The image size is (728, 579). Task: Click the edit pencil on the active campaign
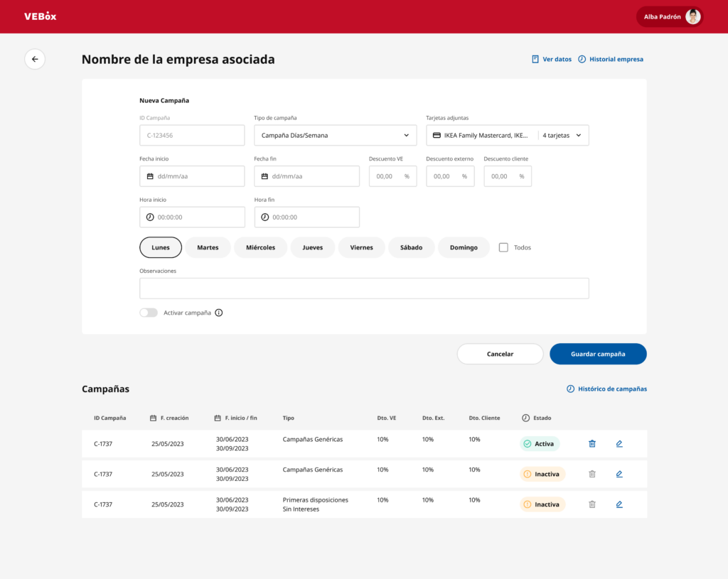[x=619, y=444]
